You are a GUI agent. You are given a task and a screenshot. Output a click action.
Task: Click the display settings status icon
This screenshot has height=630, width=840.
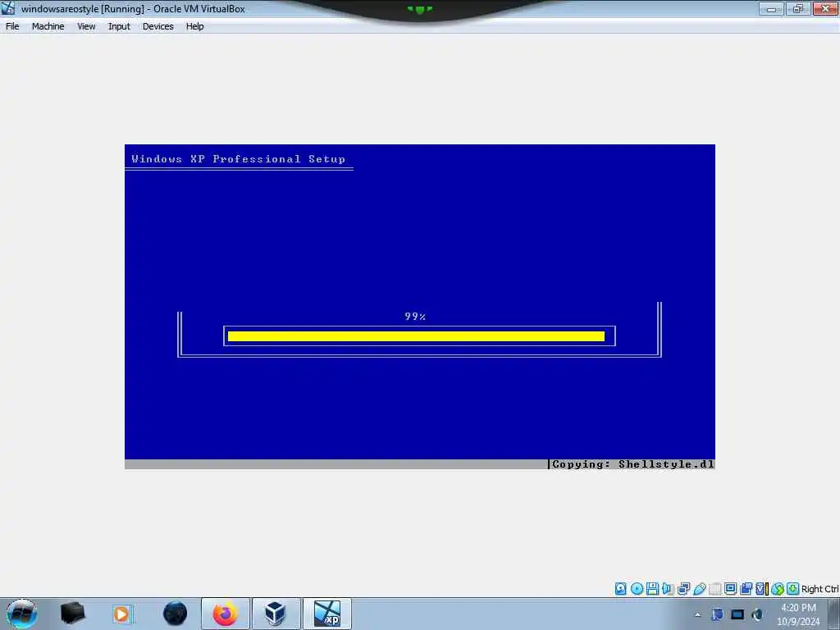click(x=730, y=589)
